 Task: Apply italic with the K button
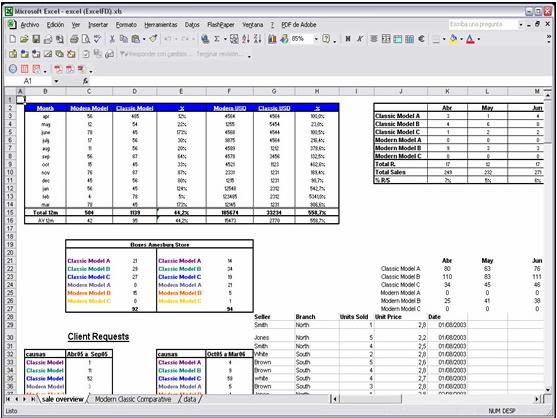click(359, 39)
